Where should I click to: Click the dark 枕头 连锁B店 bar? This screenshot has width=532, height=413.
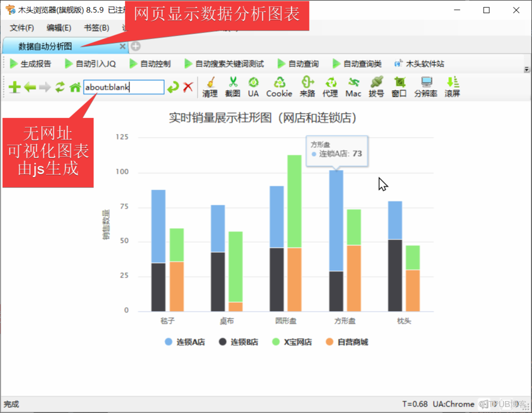(395, 275)
